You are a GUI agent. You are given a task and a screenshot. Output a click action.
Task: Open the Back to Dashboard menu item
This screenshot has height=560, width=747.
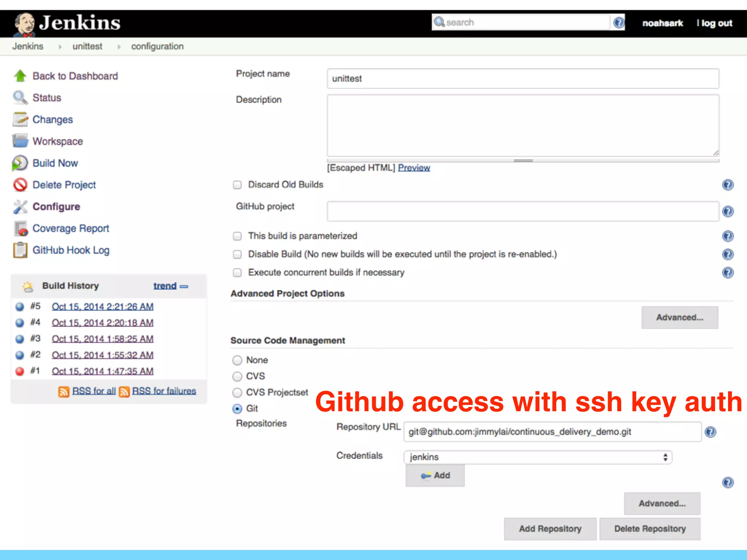75,76
